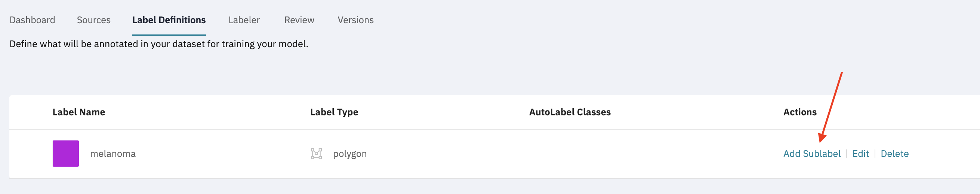Edit the melanoma label
Viewport: 980px width, 194px height.
click(860, 154)
